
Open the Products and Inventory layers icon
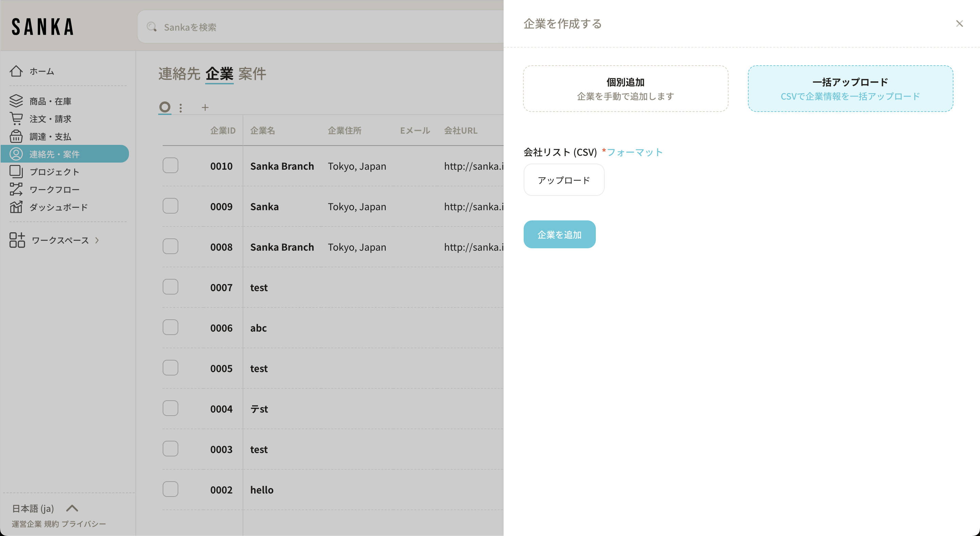coord(16,101)
